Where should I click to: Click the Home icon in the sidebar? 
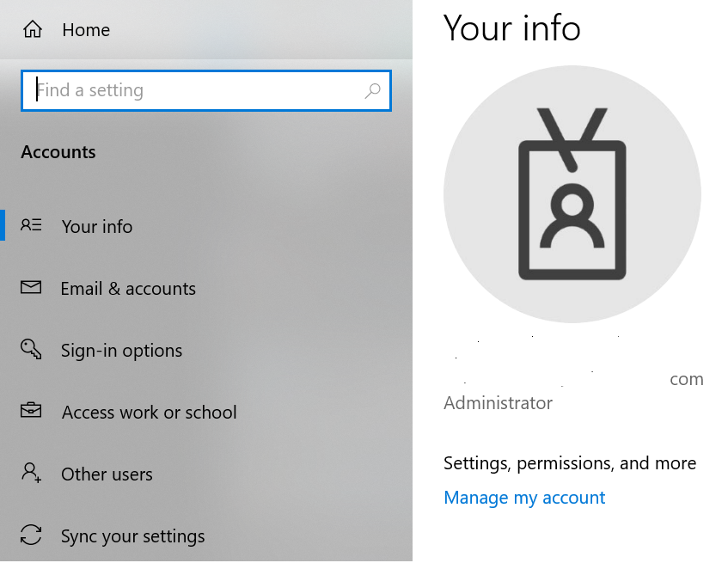(x=34, y=28)
